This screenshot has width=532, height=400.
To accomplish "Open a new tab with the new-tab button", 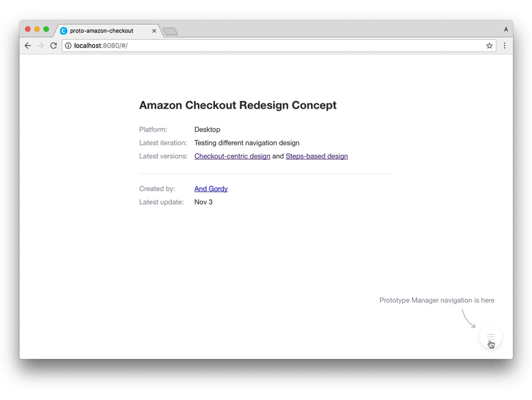I will pos(169,31).
